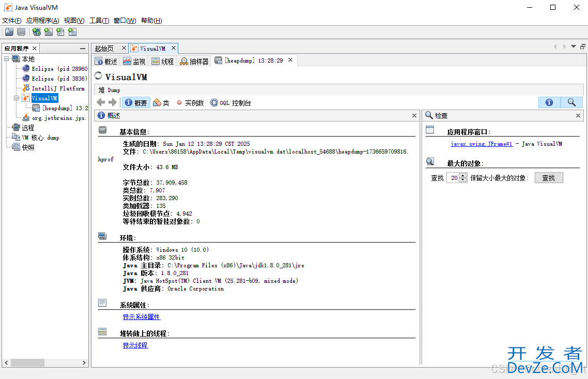Toggle the info panel button at right
The height and width of the screenshot is (379, 588).
(x=549, y=102)
